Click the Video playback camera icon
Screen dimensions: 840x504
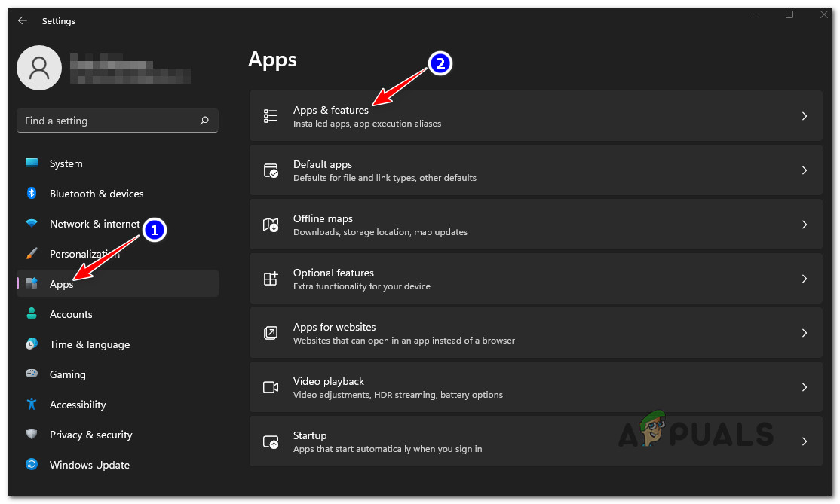[x=271, y=387]
